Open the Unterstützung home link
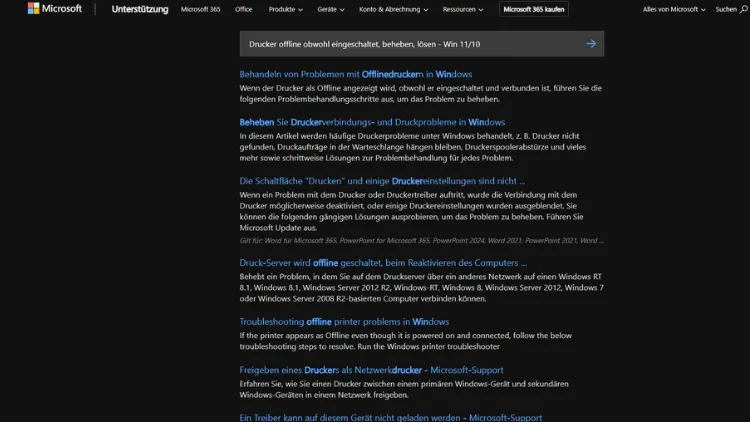 (x=140, y=9)
